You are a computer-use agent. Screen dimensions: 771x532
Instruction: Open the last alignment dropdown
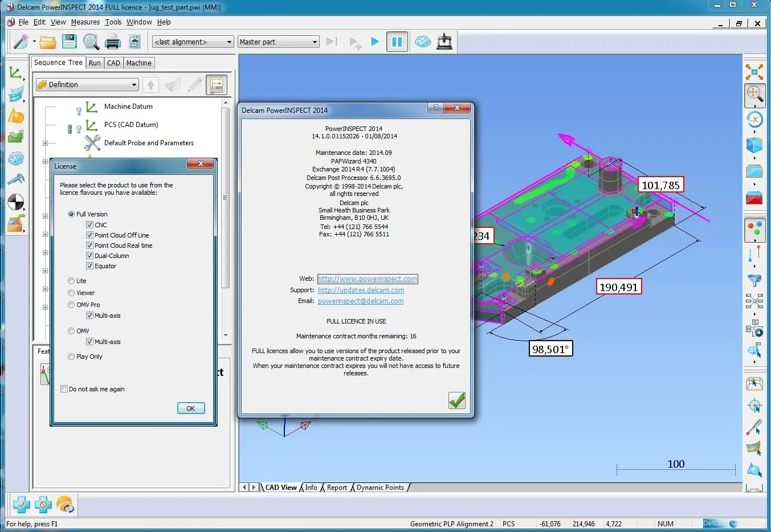[193, 42]
